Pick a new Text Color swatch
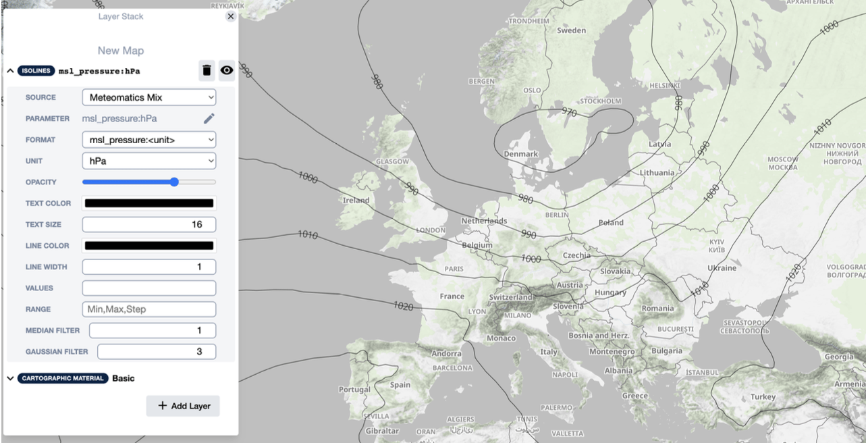Viewport: 868px width, 443px height. pos(148,203)
